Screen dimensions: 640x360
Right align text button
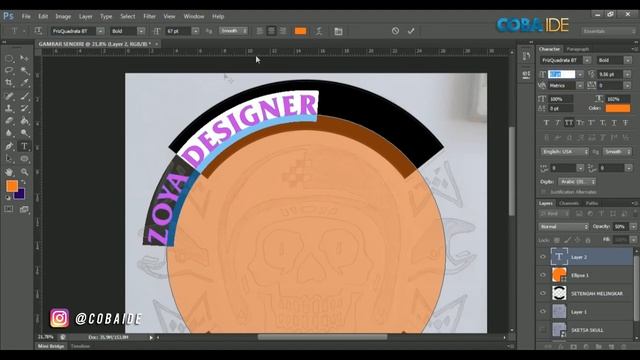coord(283,31)
